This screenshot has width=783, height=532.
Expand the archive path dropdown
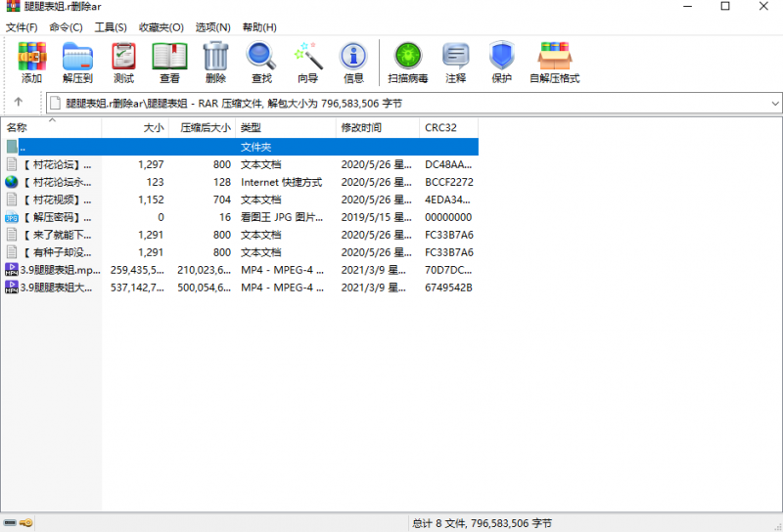tap(774, 103)
